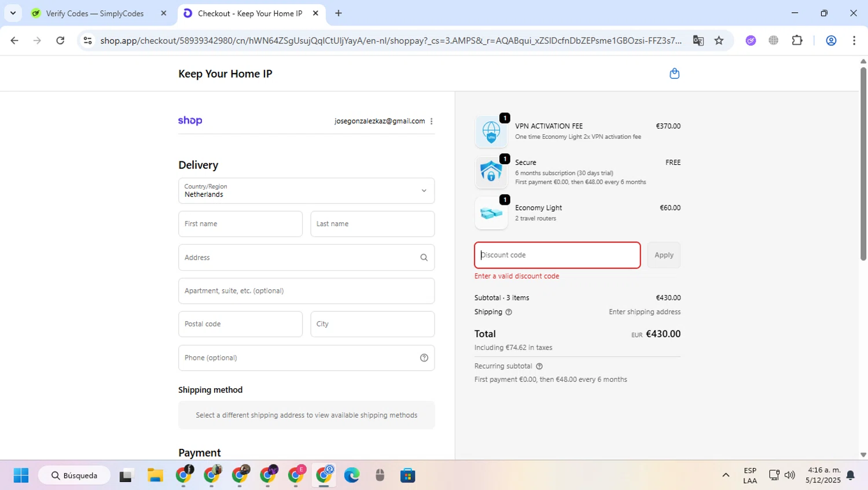Click the Economy Light router thumbnail

pos(491,213)
